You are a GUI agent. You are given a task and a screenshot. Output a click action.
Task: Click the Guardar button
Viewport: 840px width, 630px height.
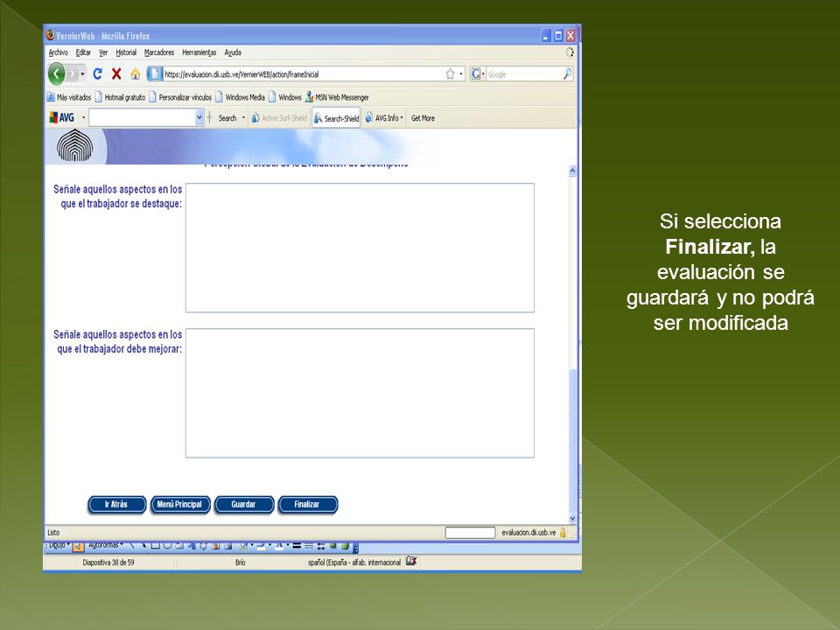tap(244, 505)
